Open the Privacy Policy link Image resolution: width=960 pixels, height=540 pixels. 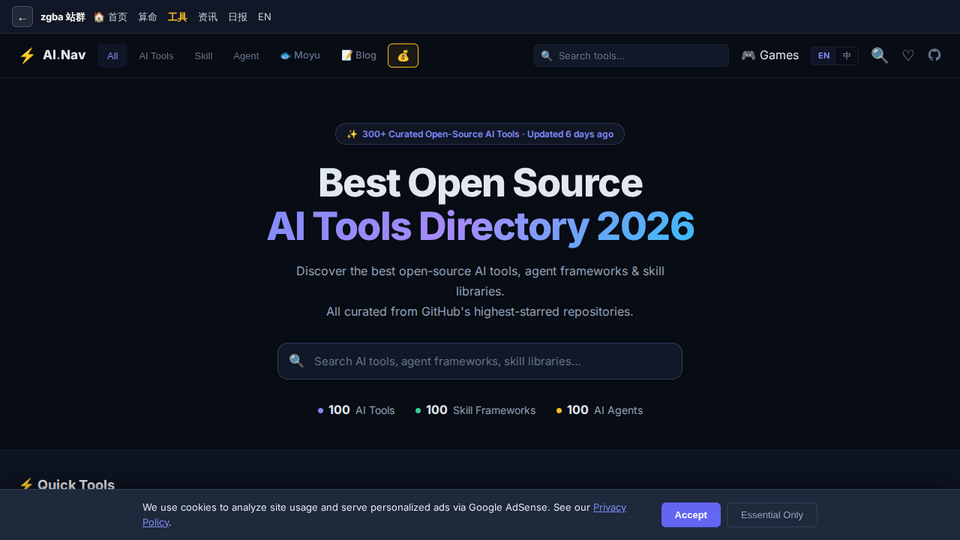[609, 508]
